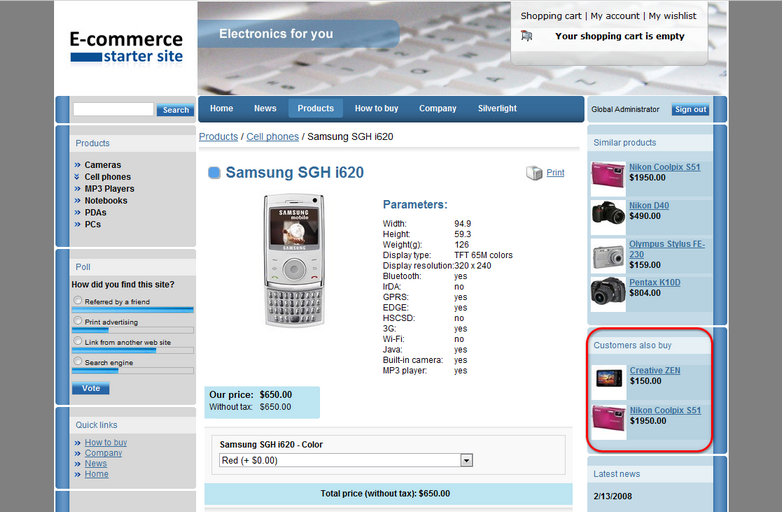Select the 'Print advertising' radio button
The width and height of the screenshot is (782, 512).
coord(78,321)
